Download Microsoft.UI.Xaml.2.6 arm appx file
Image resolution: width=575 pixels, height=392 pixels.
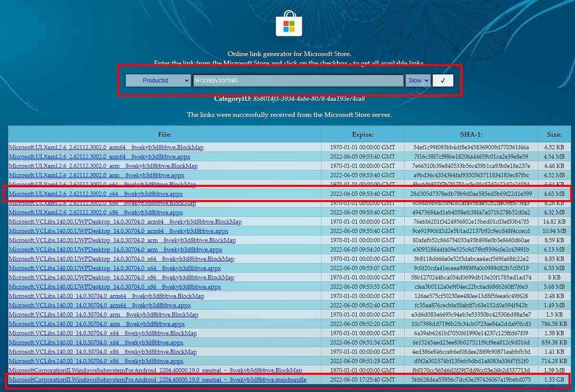[96, 175]
